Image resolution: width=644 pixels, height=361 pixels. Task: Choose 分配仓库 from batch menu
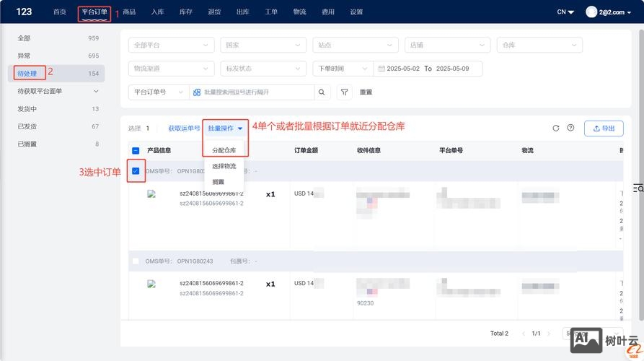[224, 150]
